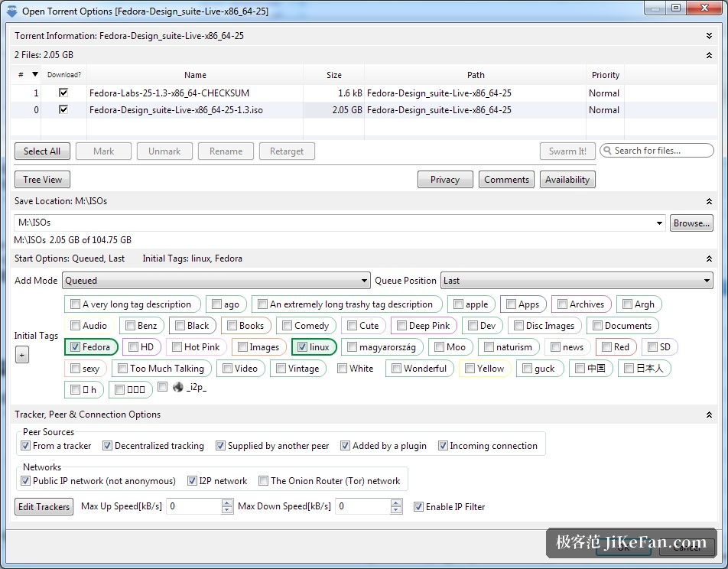Check the A very long tag description tag

click(75, 304)
